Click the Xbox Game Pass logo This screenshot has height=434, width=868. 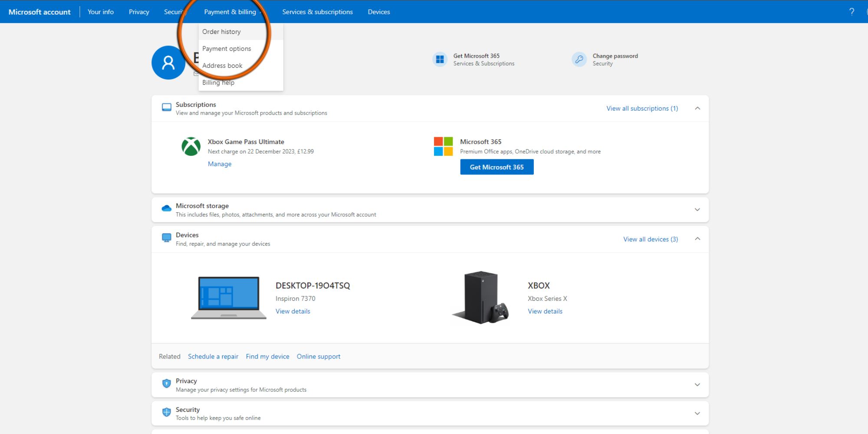tap(191, 147)
